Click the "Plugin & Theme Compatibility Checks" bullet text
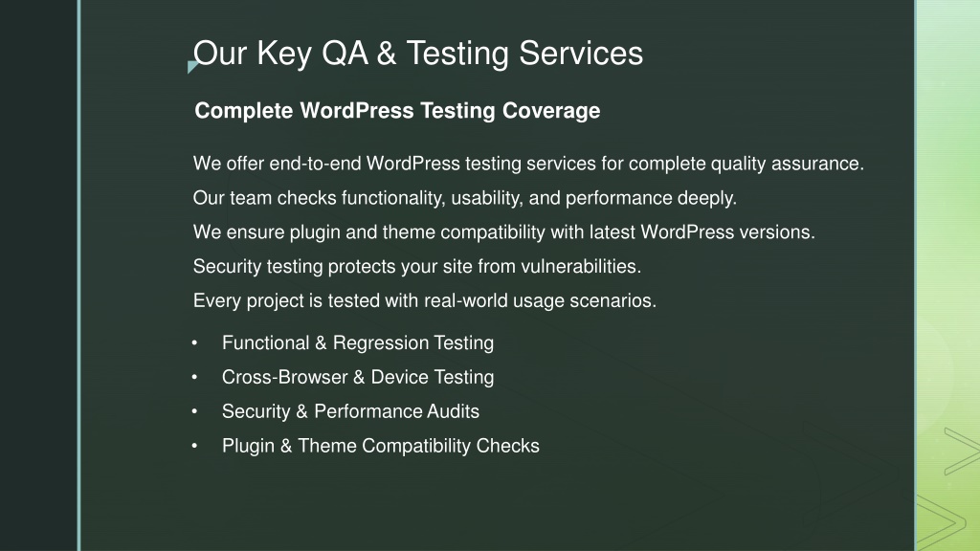This screenshot has width=980, height=551. (x=381, y=446)
